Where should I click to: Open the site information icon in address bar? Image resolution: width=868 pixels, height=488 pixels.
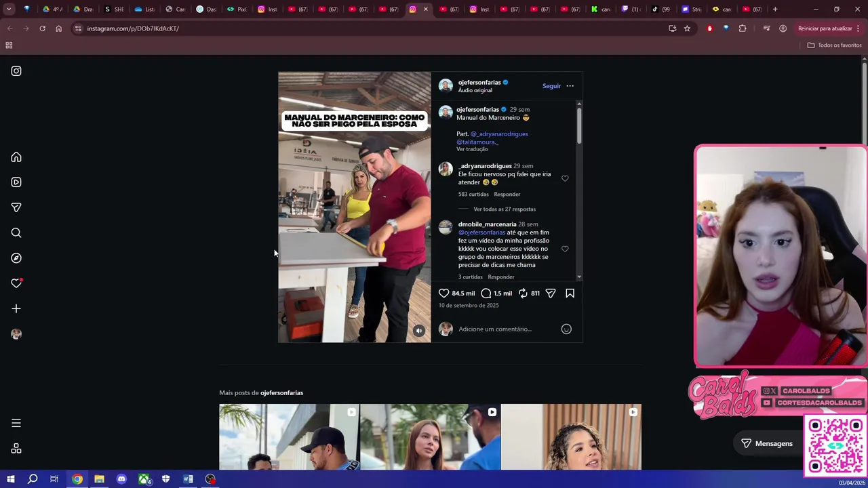[x=78, y=28]
